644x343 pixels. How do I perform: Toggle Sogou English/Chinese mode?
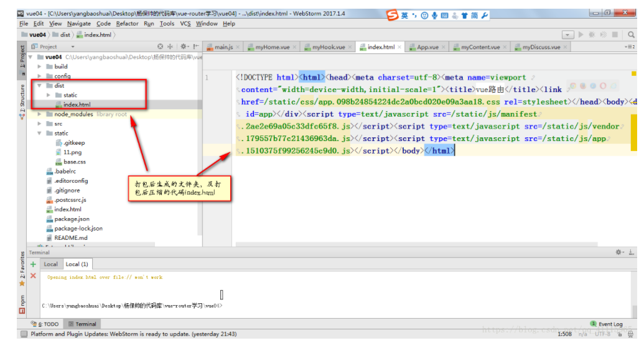coord(404,16)
